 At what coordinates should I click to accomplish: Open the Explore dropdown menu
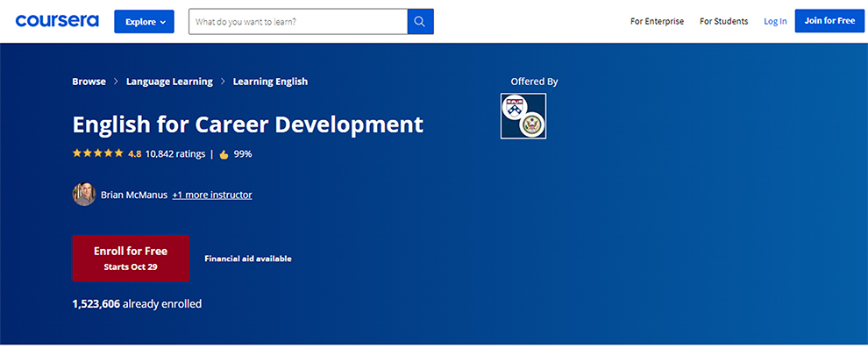pos(144,22)
